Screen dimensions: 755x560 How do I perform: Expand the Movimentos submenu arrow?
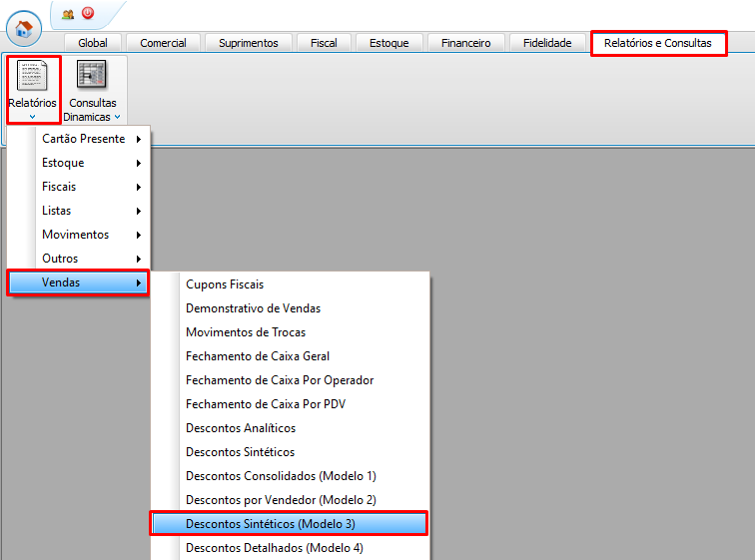pyautogui.click(x=139, y=236)
